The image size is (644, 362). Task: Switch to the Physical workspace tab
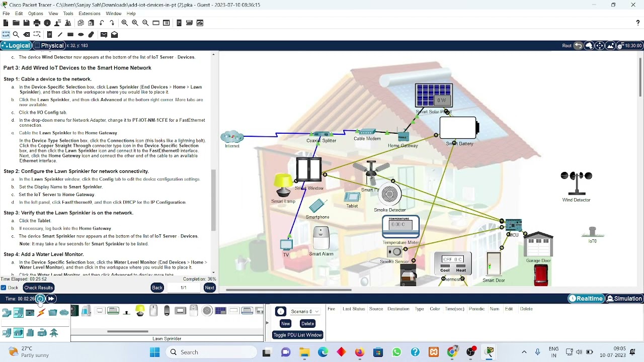[x=49, y=46]
